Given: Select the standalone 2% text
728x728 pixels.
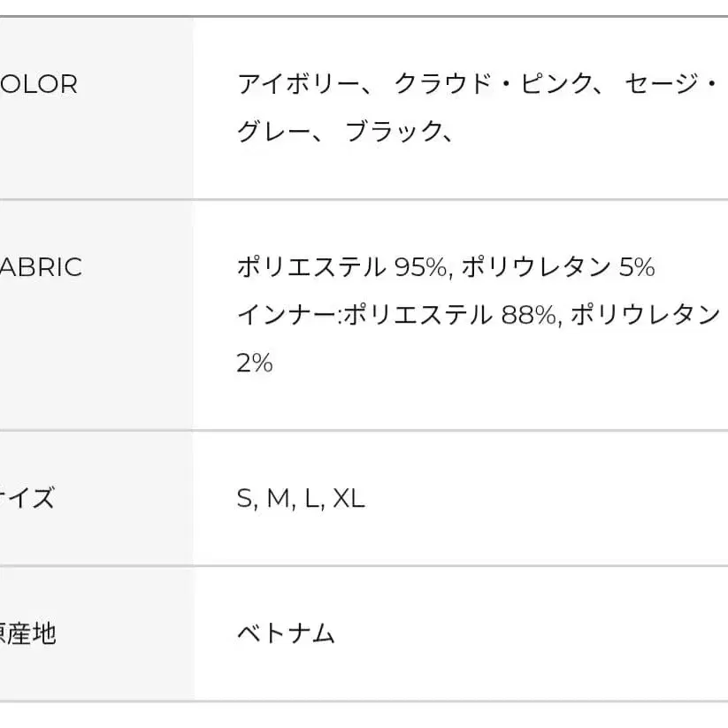Looking at the screenshot, I should 255,362.
